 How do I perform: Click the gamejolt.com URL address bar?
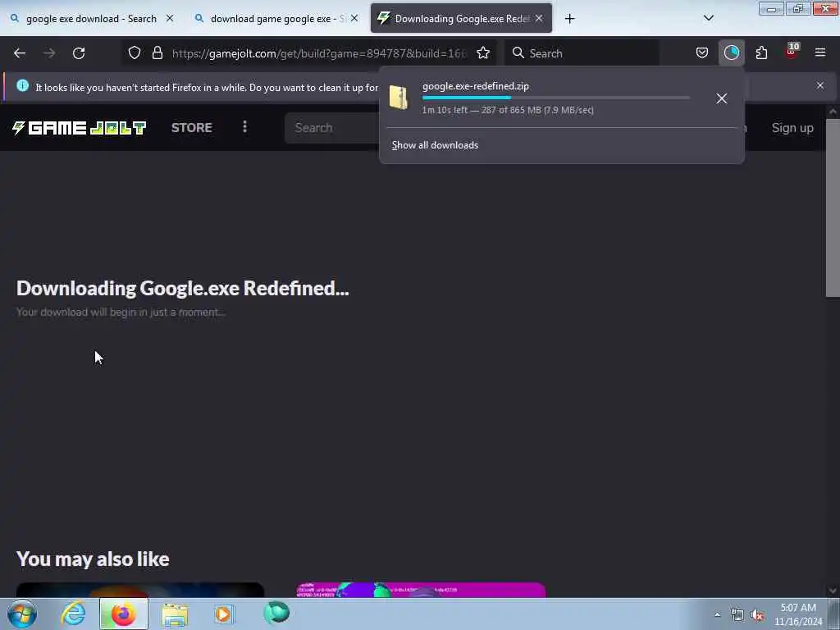[319, 53]
